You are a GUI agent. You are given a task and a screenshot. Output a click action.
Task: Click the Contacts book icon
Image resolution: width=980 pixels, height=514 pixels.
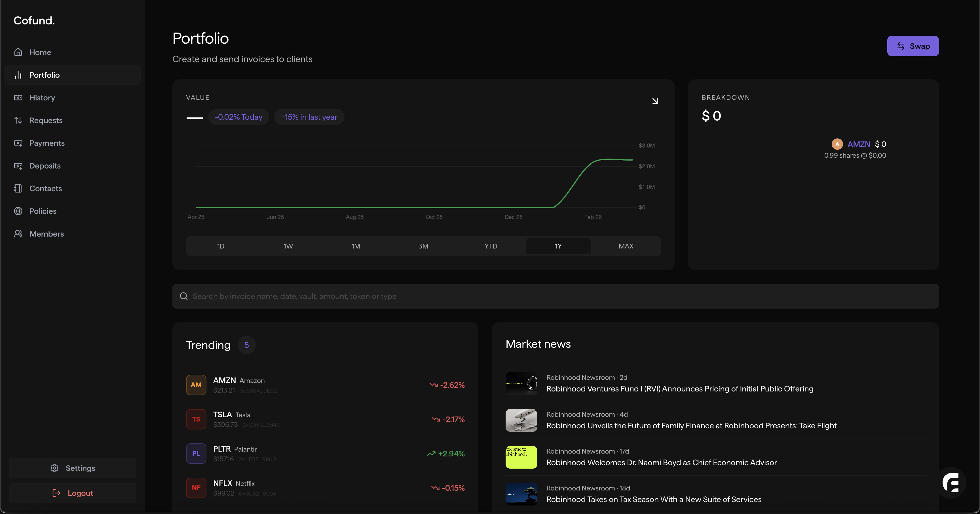click(x=18, y=188)
